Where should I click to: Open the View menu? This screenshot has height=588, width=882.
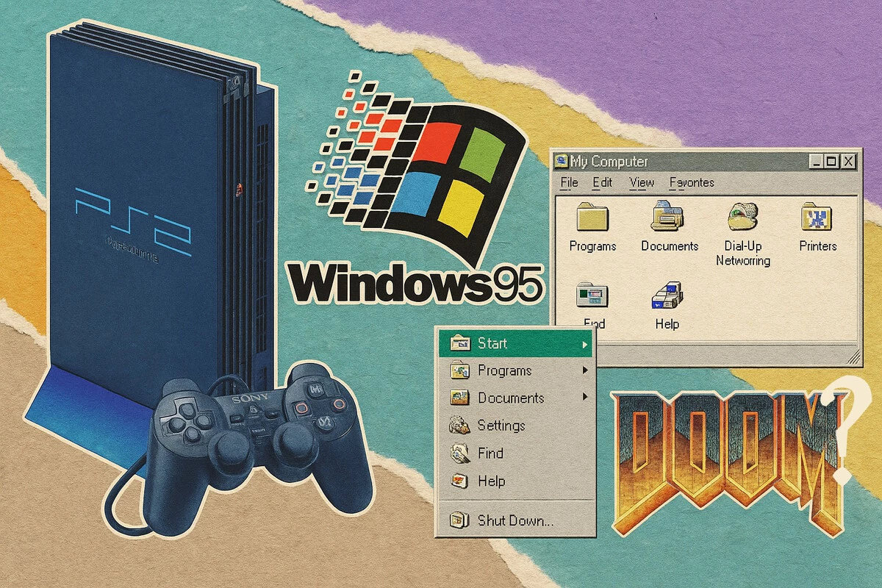click(642, 182)
